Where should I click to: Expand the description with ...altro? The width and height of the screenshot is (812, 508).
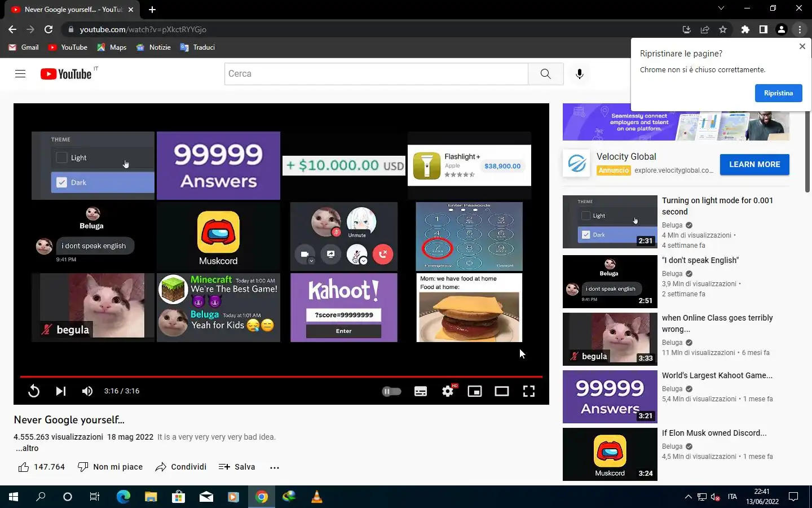pyautogui.click(x=27, y=448)
